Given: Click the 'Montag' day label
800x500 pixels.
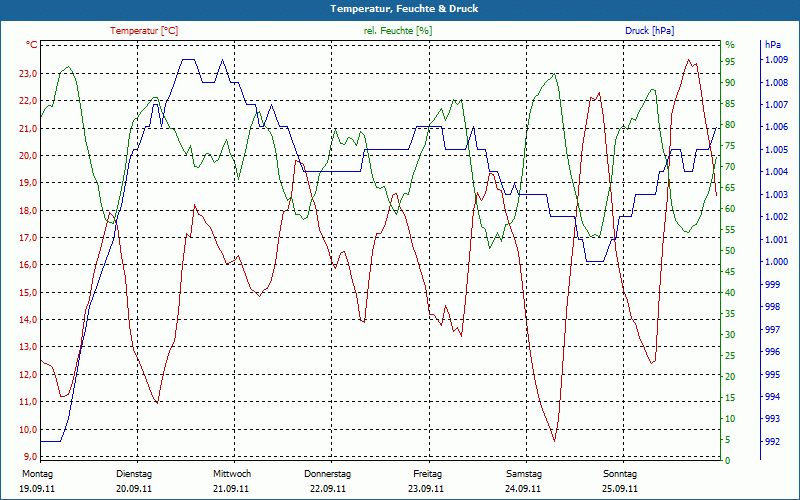Looking at the screenshot, I should 37,474.
